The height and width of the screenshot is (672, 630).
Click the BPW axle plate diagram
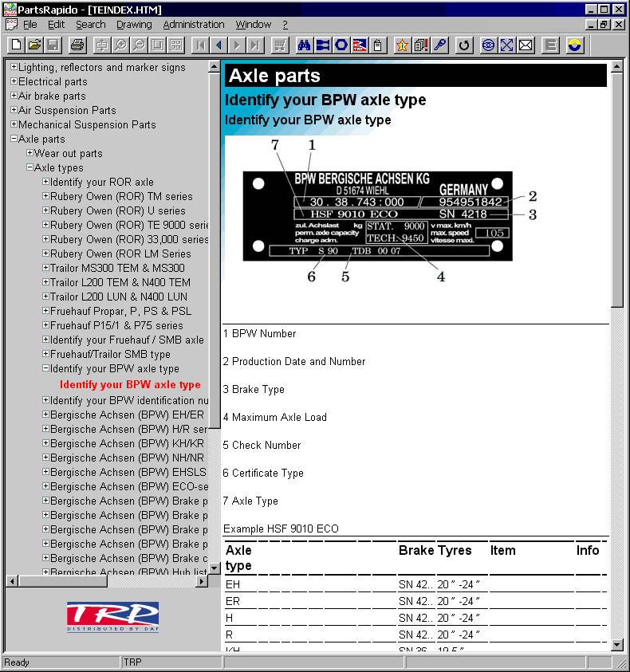[x=378, y=215]
